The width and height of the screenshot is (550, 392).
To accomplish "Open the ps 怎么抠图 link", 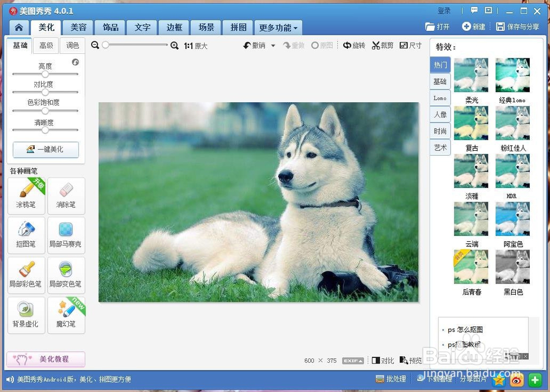I will tap(465, 329).
